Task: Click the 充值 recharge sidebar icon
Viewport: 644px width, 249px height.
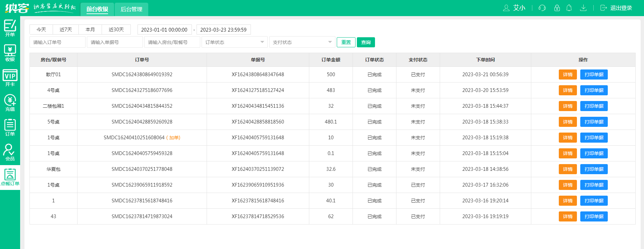Action: (x=10, y=103)
